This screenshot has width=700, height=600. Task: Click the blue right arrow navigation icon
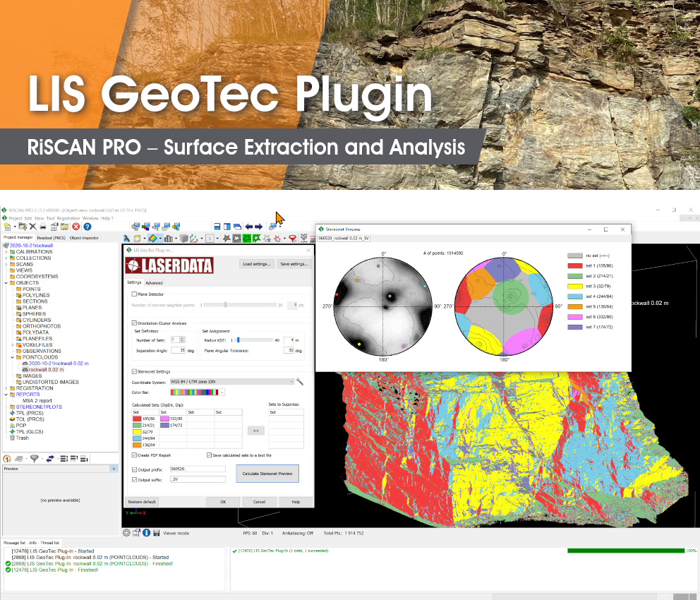[x=258, y=227]
